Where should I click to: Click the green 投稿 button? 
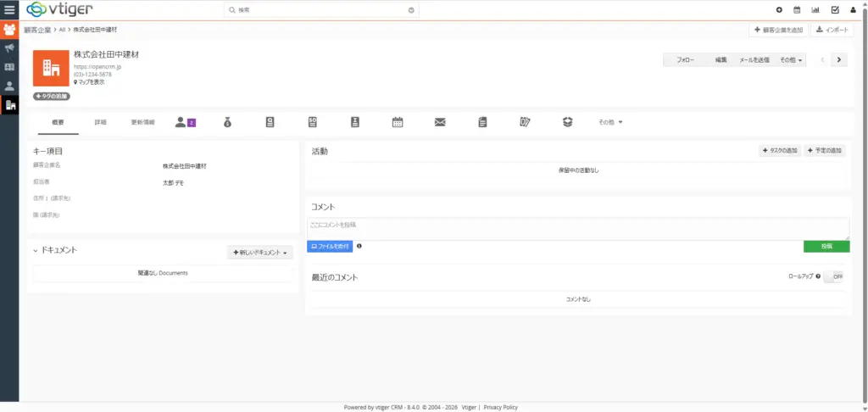coord(826,246)
